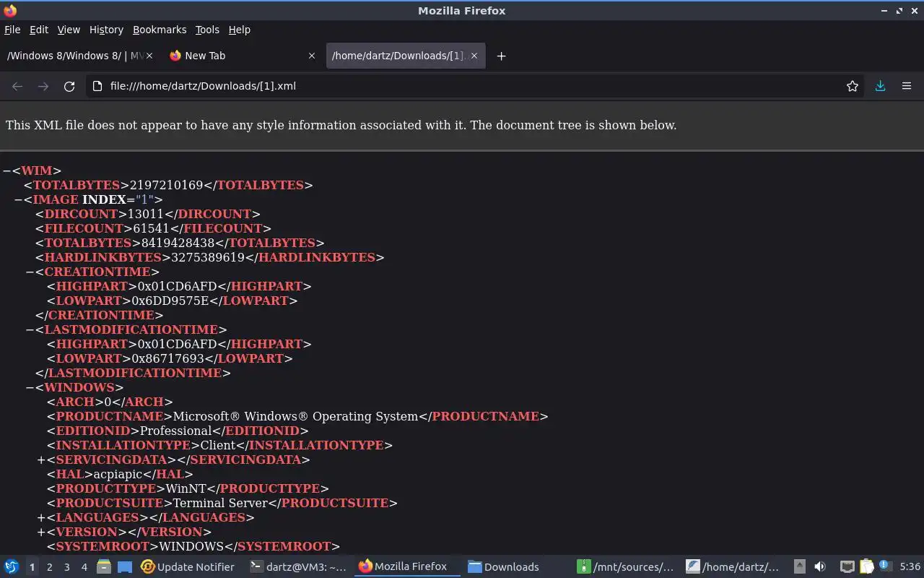Click the EDITIONID value Professional
The height and width of the screenshot is (578, 924).
(176, 431)
